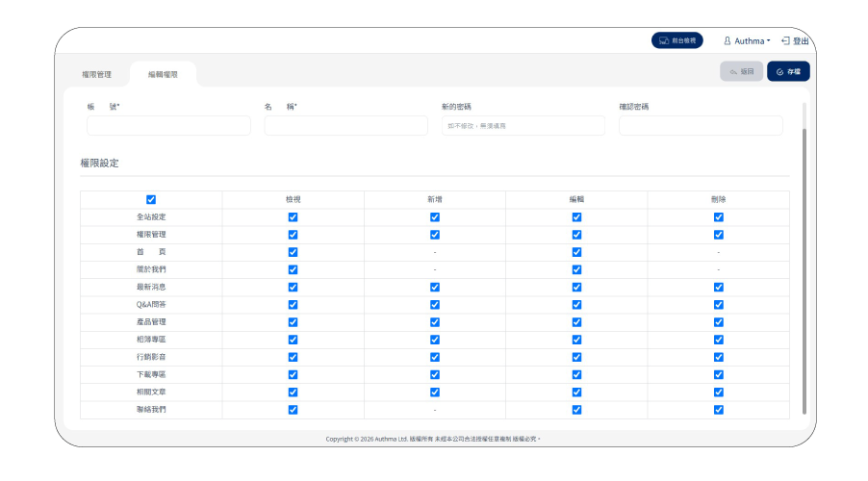Toggle 檢視 checkbox for 權限管理 row
Image resolution: width=868 pixels, height=481 pixels.
293,235
